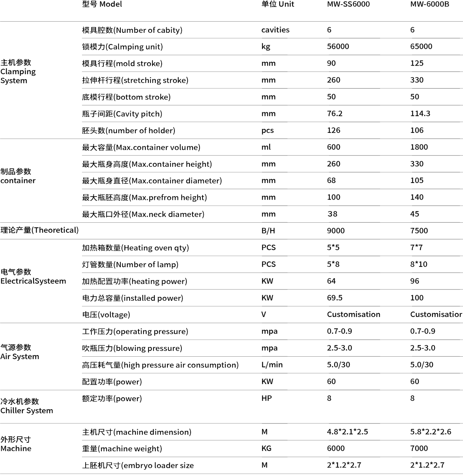Screen dimensions: 463x476
Task: Click the Max.prefrom height label
Action: [144, 198]
